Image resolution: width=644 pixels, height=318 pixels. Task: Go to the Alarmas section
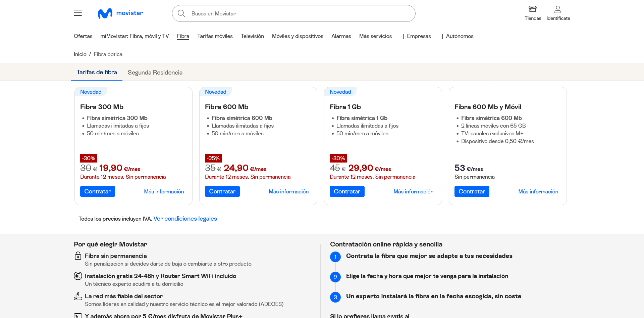(x=341, y=36)
